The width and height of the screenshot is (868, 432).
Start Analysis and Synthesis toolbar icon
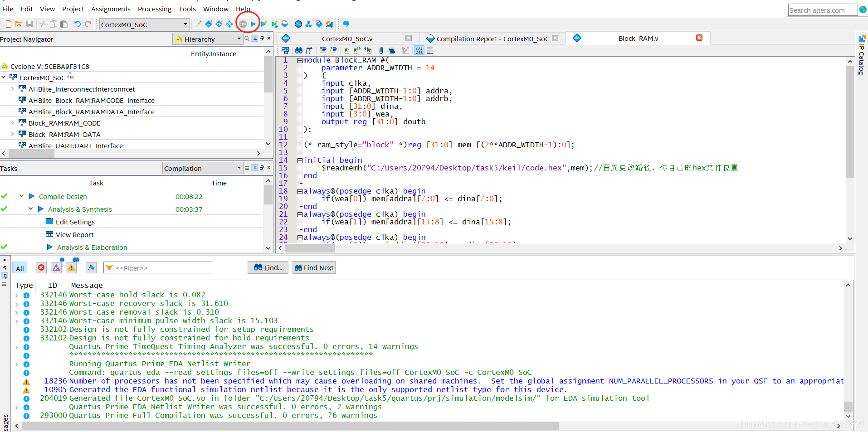[x=264, y=24]
